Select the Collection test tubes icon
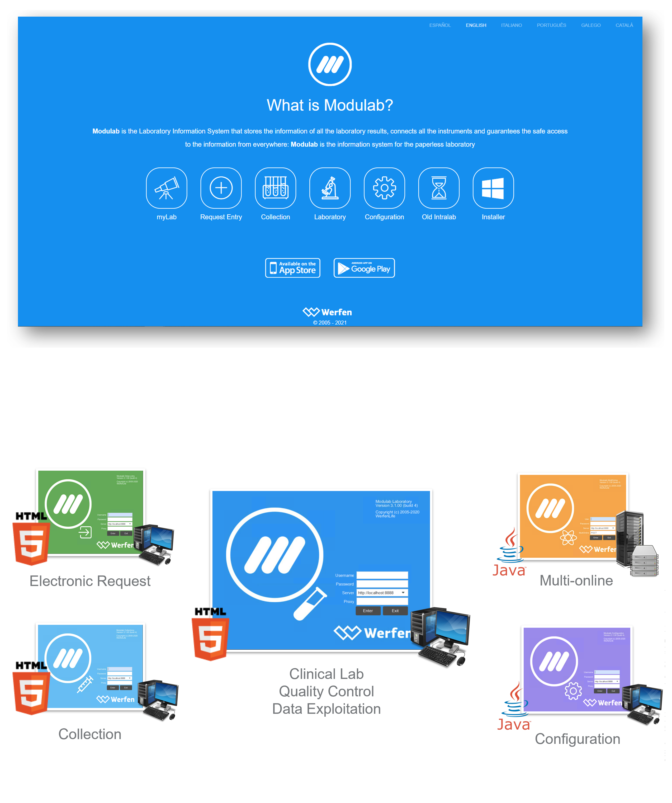672x803 pixels. click(x=275, y=190)
